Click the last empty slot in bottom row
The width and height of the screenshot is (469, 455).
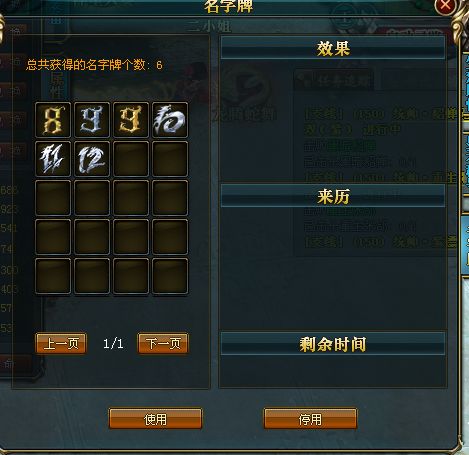(x=170, y=276)
